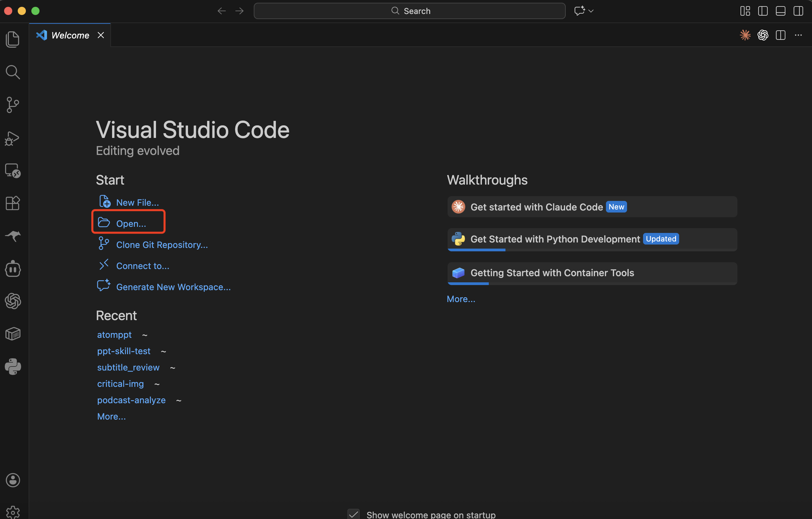Toggle Show welcome page on startup checkbox

click(x=354, y=514)
